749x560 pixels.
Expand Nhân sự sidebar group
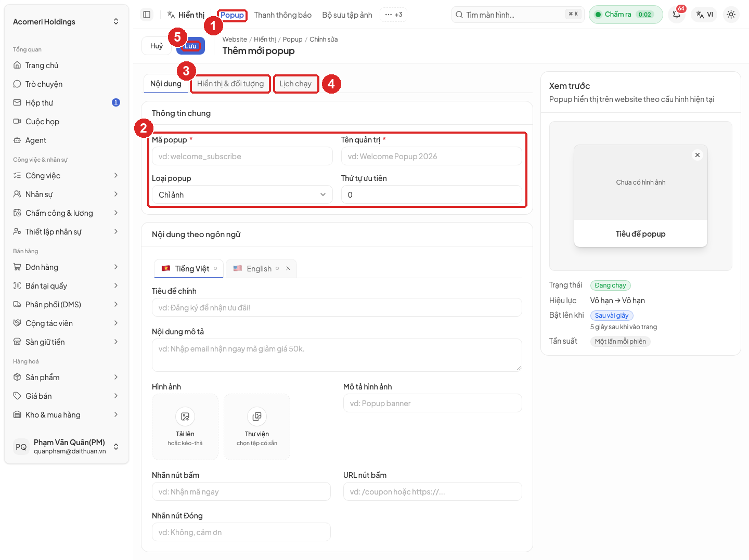[67, 194]
